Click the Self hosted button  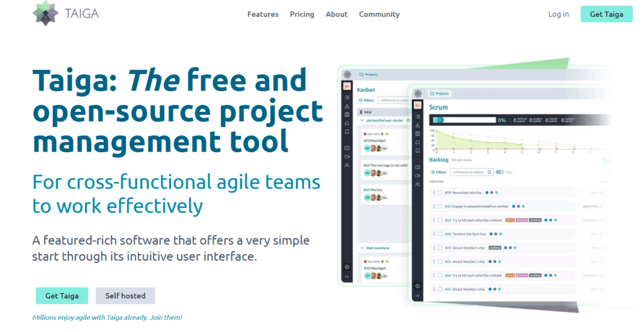pyautogui.click(x=125, y=296)
